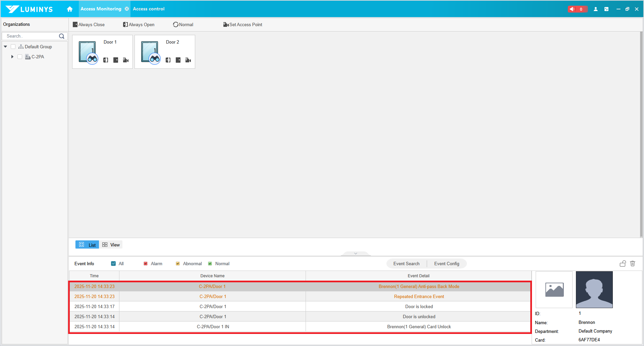Image resolution: width=644 pixels, height=346 pixels.
Task: Click the Organizations search field
Action: click(31, 36)
